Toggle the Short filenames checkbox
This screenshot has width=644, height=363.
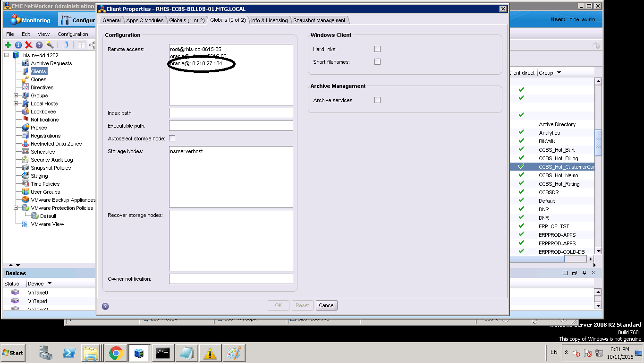pos(377,62)
